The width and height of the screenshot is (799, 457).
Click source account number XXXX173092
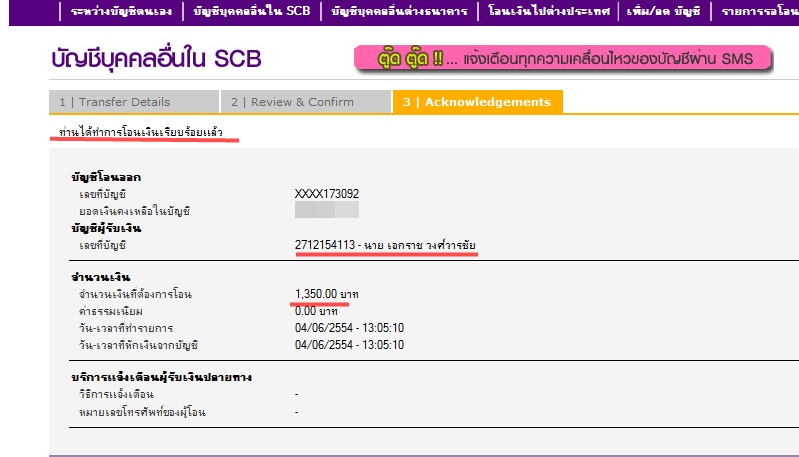327,194
